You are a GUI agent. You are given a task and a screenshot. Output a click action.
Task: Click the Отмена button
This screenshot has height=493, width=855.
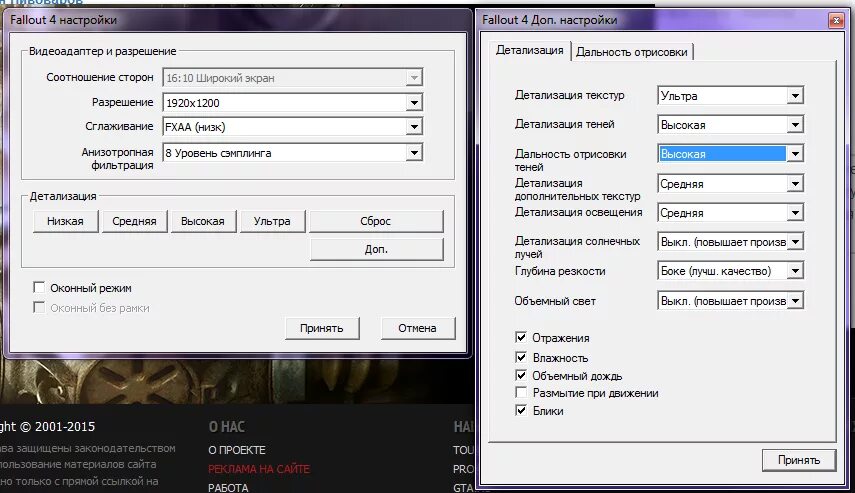click(417, 328)
